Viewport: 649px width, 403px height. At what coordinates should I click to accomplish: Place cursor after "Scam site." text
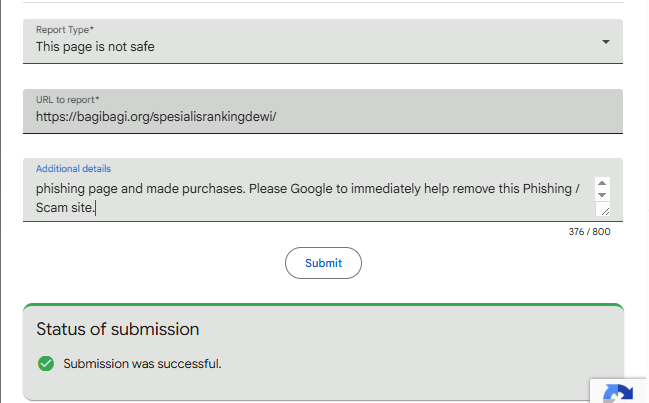coord(96,208)
